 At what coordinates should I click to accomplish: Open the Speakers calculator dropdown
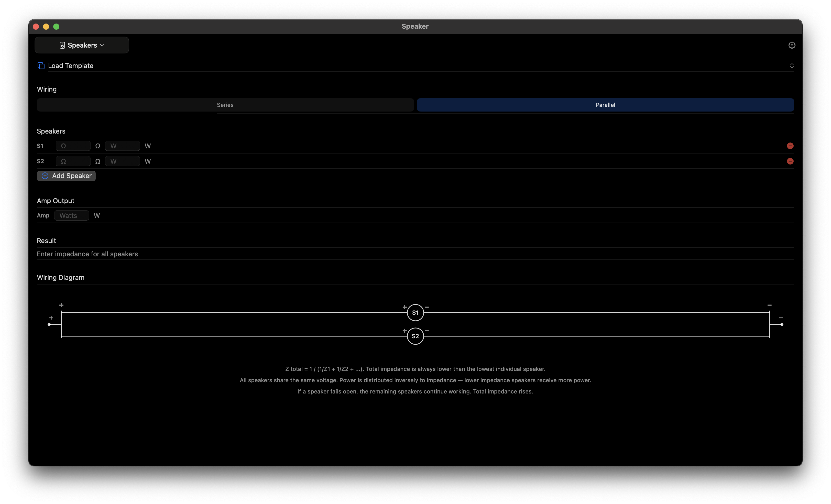pos(82,45)
